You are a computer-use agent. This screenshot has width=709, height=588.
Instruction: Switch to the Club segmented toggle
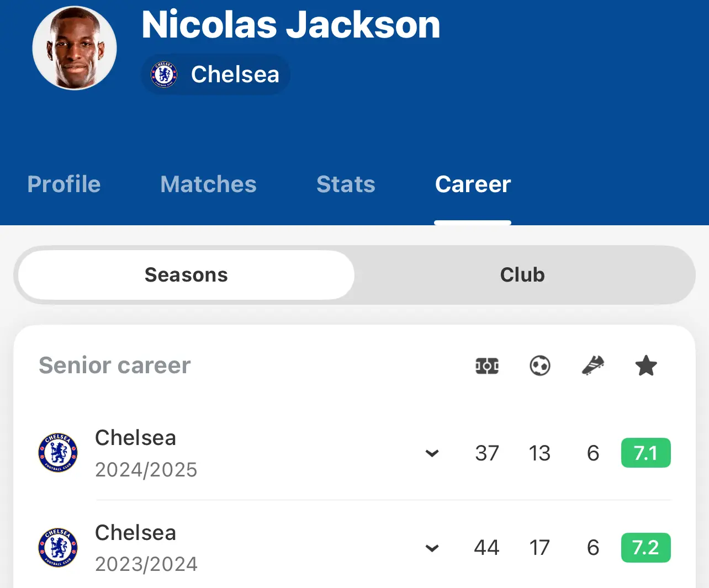522,275
